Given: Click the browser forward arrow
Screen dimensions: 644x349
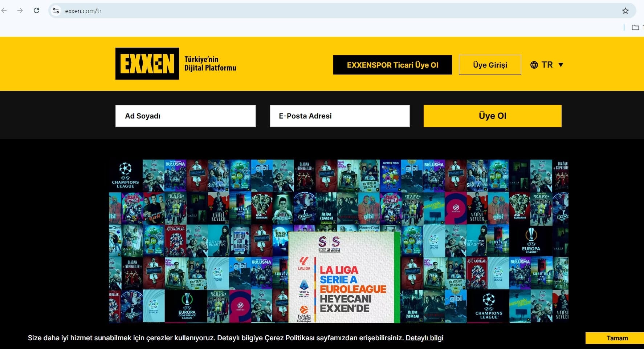Looking at the screenshot, I should pos(20,11).
